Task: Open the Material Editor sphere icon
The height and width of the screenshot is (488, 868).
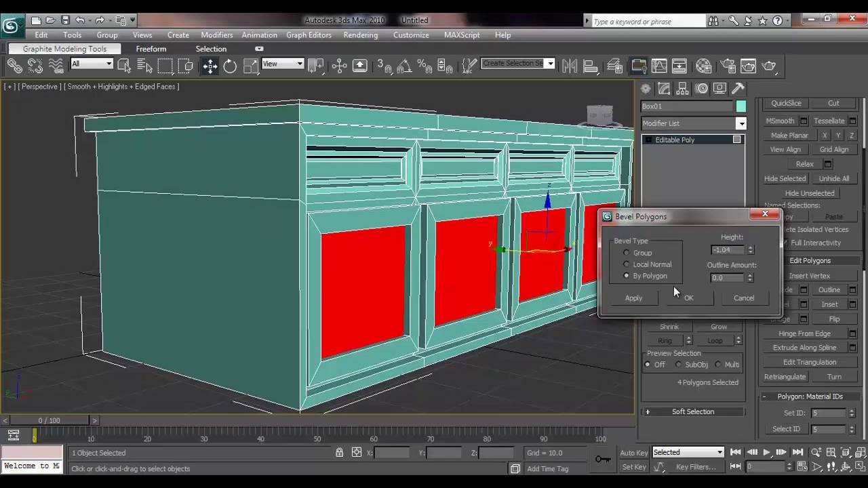Action: click(703, 66)
